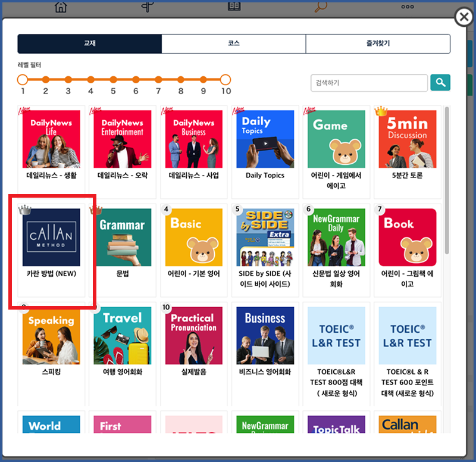
Task: Select the 교재 tab
Action: (x=90, y=44)
